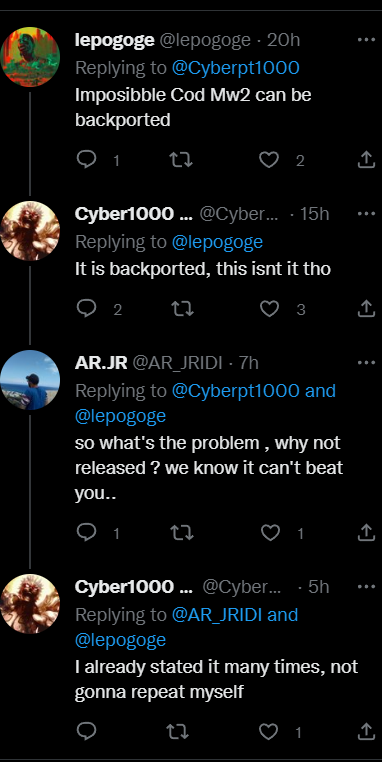Retweet the 'I already stated it' tweet
382x762 pixels.
177,731
